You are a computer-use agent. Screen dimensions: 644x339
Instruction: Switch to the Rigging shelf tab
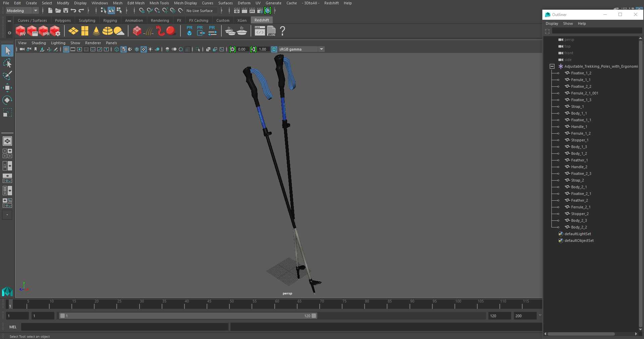(110, 20)
